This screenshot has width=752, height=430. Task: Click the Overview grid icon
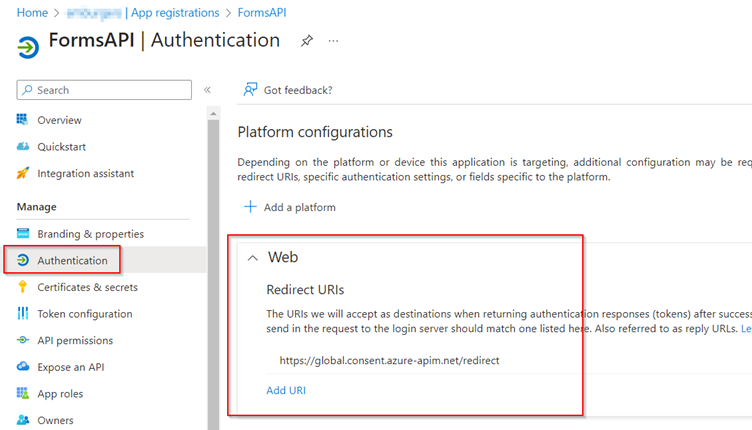(22, 119)
